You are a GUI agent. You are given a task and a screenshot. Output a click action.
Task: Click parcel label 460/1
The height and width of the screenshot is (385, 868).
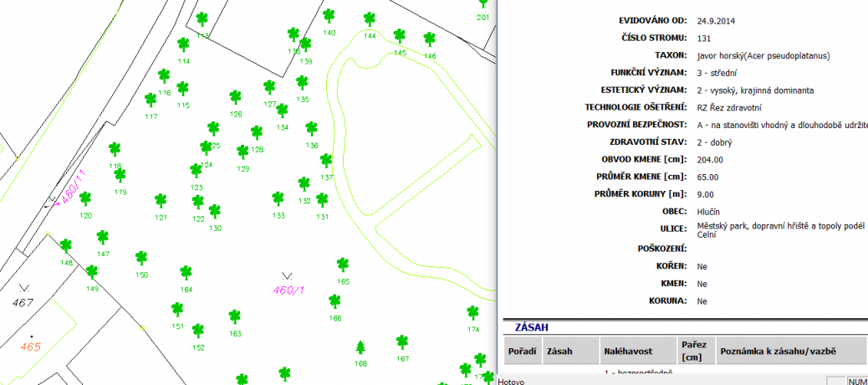tap(288, 290)
